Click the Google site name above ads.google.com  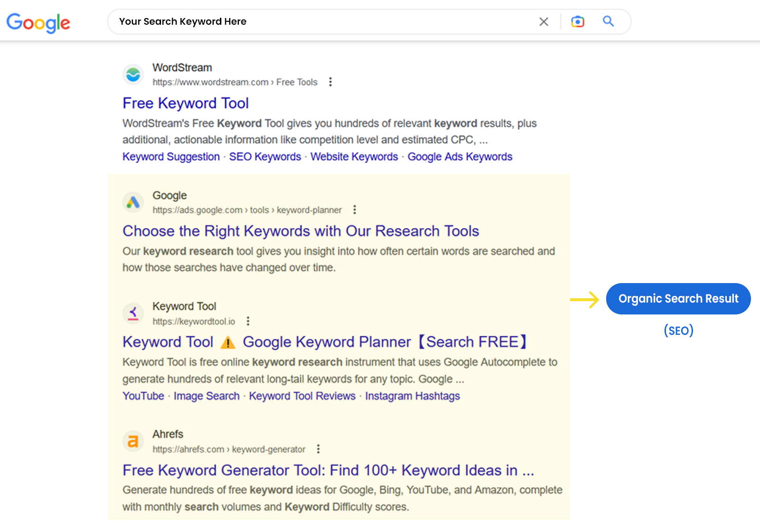tap(170, 196)
